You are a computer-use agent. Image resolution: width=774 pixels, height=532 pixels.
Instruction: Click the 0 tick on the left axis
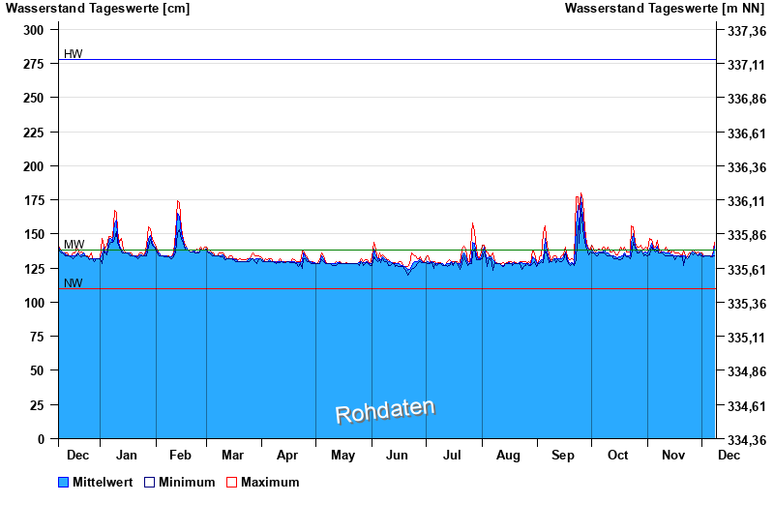pyautogui.click(x=41, y=439)
